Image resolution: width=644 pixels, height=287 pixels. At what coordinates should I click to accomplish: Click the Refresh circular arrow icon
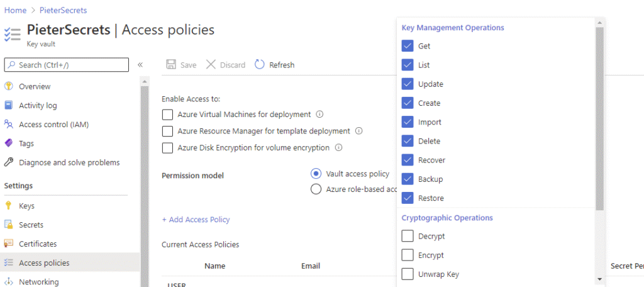point(260,65)
